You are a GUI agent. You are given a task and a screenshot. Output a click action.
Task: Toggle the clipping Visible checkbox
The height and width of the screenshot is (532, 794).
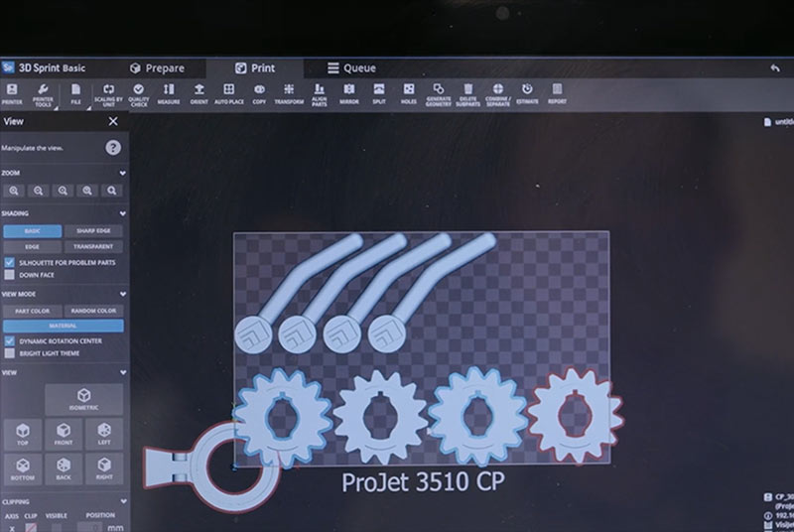click(56, 528)
